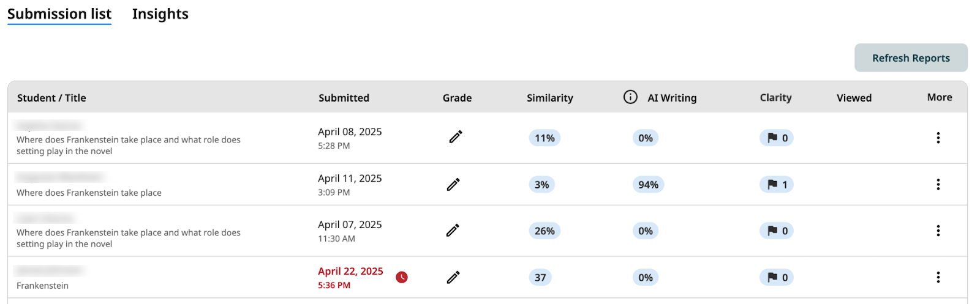980x304 pixels.
Task: Open the 'Where does Frankenstein take place' submission title
Action: pyautogui.click(x=89, y=193)
